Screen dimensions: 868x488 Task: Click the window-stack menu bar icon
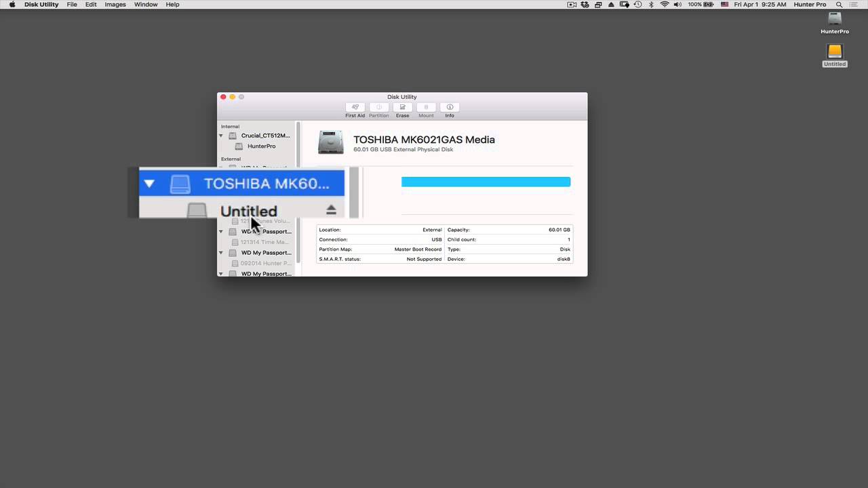click(597, 5)
